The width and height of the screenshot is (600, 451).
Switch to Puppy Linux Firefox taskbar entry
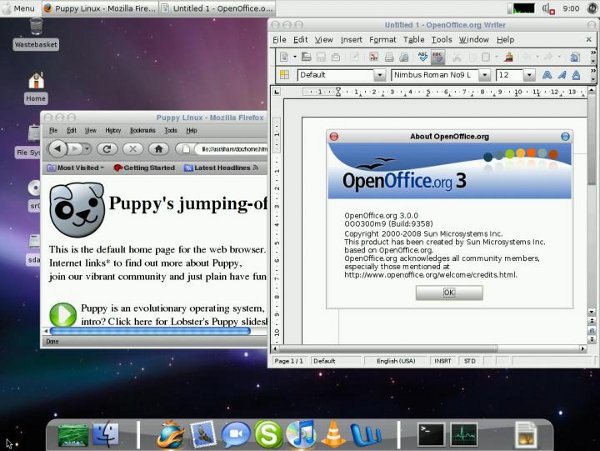[99, 8]
